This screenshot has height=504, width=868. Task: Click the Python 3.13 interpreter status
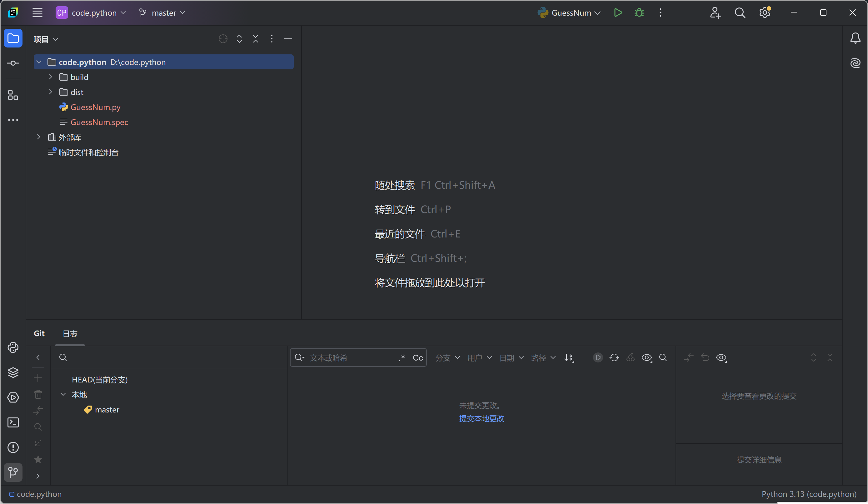[x=809, y=494]
